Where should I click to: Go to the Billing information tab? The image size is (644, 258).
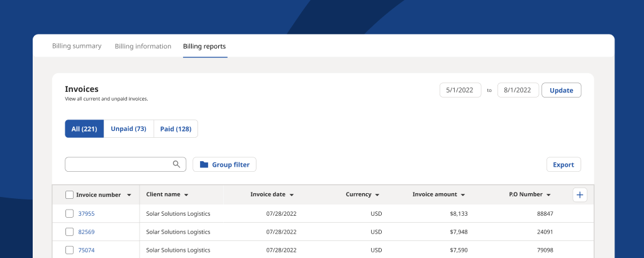[x=143, y=46]
